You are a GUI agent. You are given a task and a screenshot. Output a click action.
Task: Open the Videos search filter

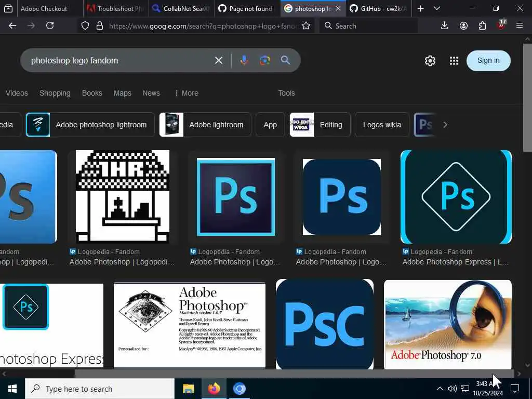click(x=17, y=93)
